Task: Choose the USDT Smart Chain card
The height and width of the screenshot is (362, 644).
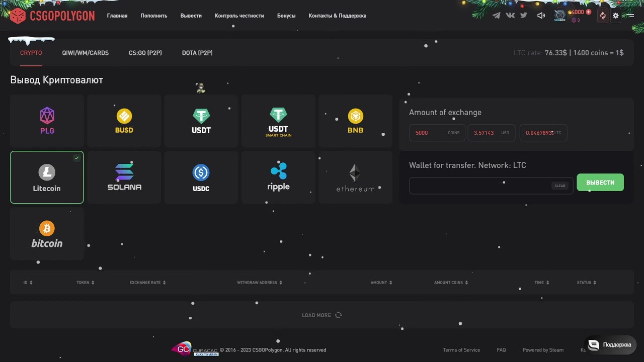Action: click(278, 121)
